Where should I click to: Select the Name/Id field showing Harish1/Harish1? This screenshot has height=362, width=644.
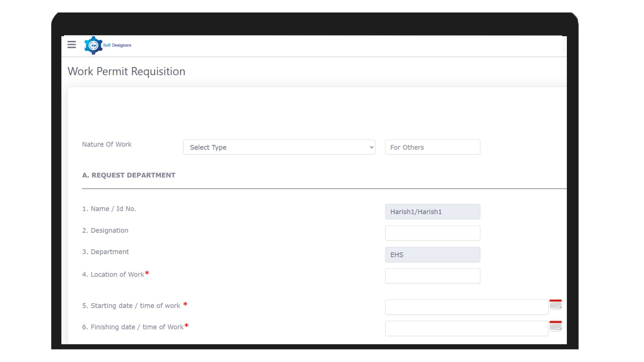(x=432, y=212)
